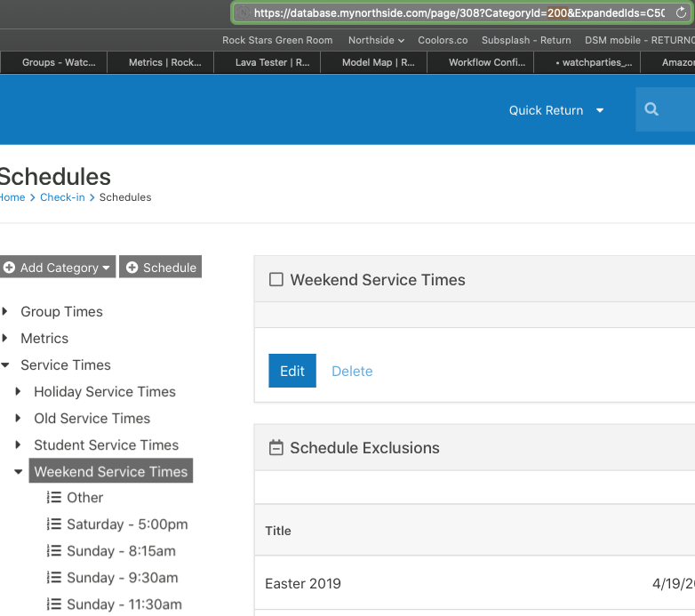Image resolution: width=695 pixels, height=616 pixels.
Task: Select the Saturday - 5:00pm schedule
Action: click(x=127, y=524)
